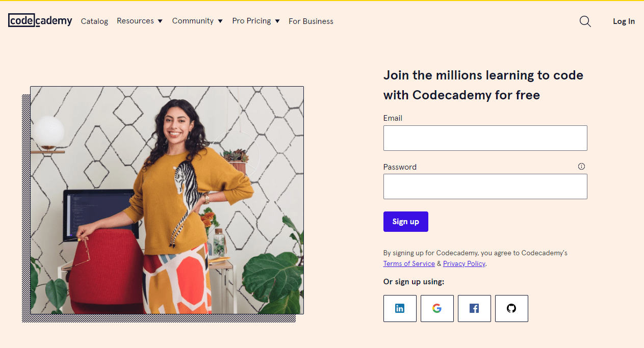Screen dimensions: 644x348
Task: Sign up using the LinkedIn icon
Action: (400, 308)
